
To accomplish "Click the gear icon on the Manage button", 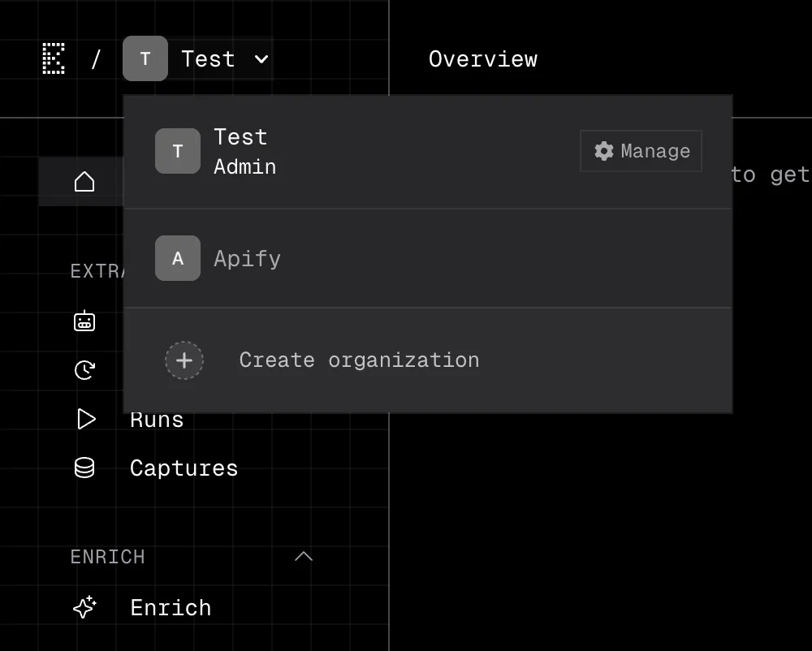I will tap(604, 151).
